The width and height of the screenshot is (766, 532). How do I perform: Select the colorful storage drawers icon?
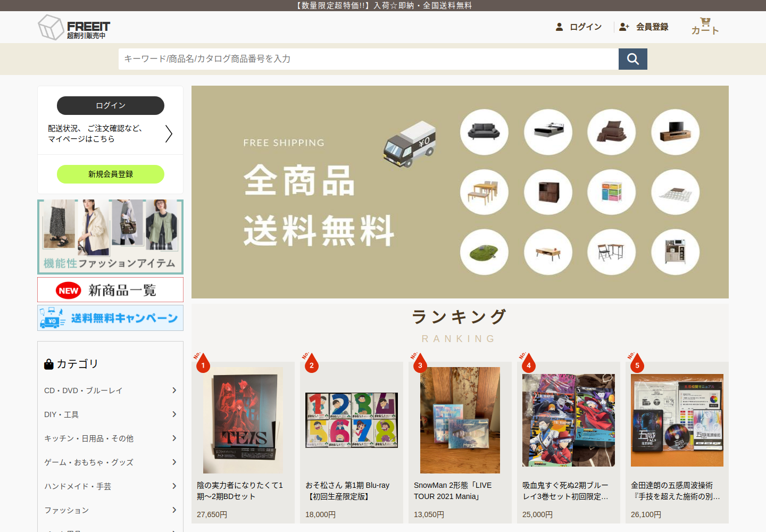(x=612, y=192)
